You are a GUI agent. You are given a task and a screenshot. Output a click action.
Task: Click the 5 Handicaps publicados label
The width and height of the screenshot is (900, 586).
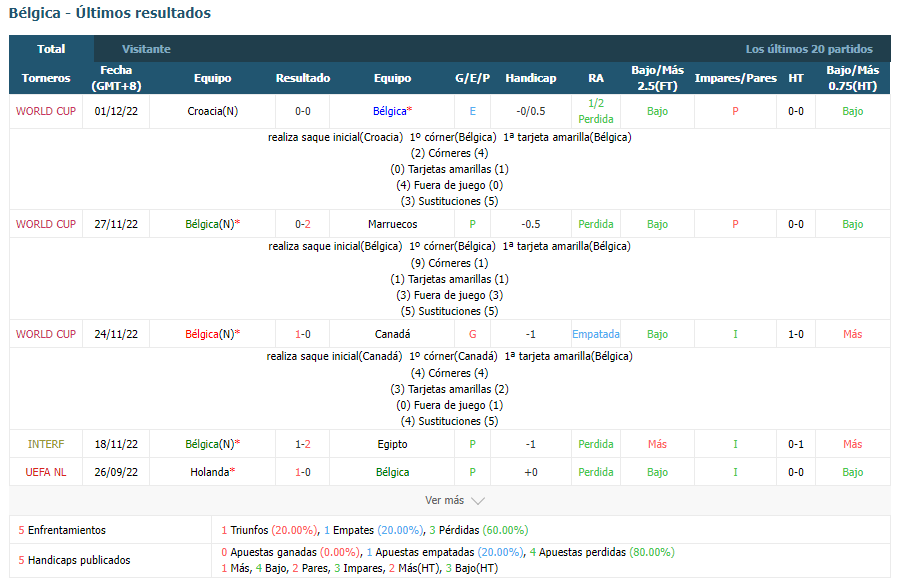[74, 560]
